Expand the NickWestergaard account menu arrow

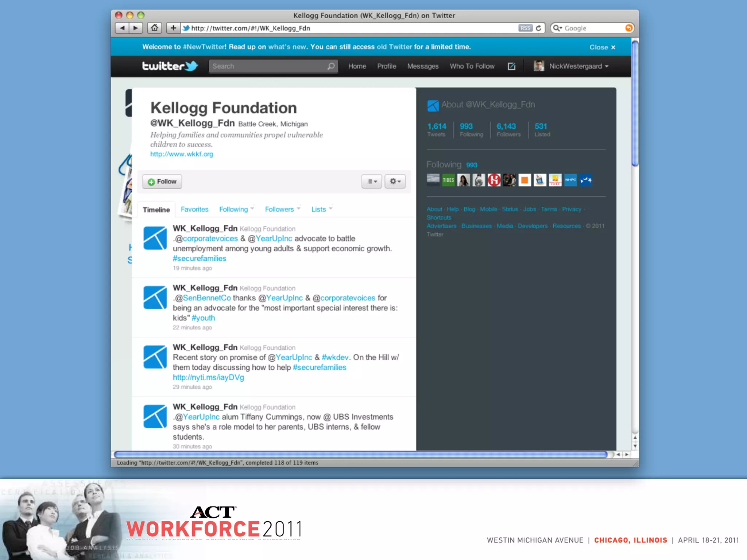607,66
